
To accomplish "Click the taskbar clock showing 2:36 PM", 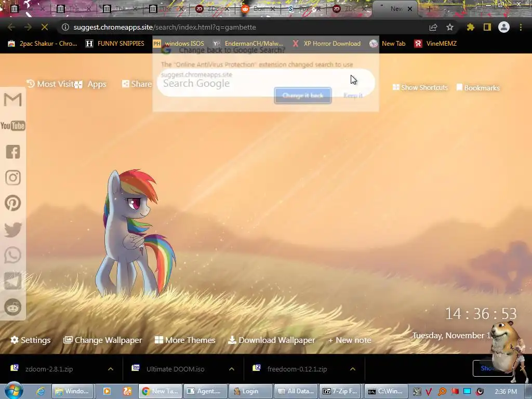I will coord(506,392).
